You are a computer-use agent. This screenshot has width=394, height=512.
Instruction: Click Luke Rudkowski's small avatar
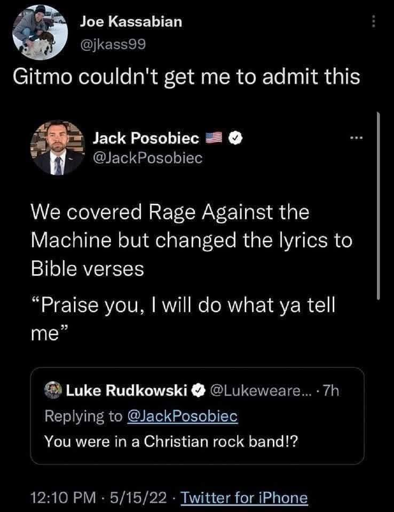(53, 390)
